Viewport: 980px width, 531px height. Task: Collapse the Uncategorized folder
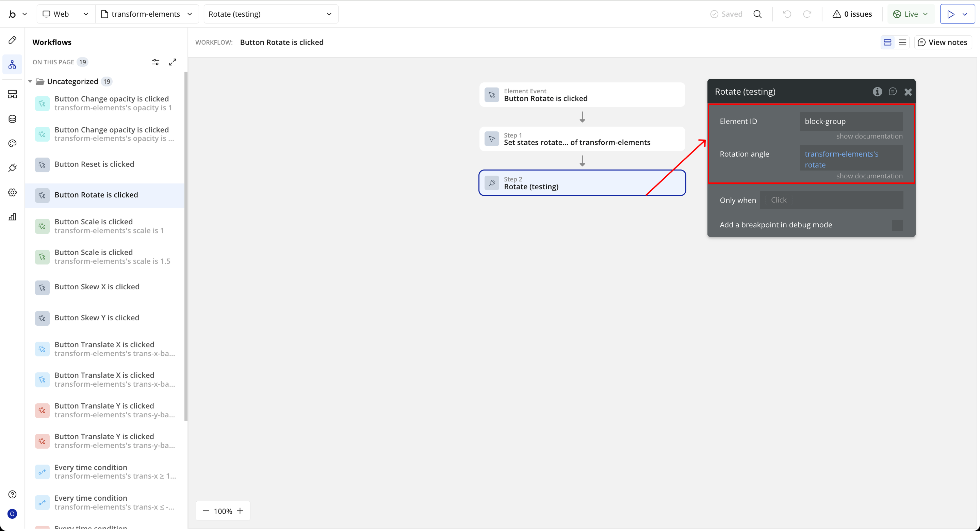pyautogui.click(x=30, y=81)
